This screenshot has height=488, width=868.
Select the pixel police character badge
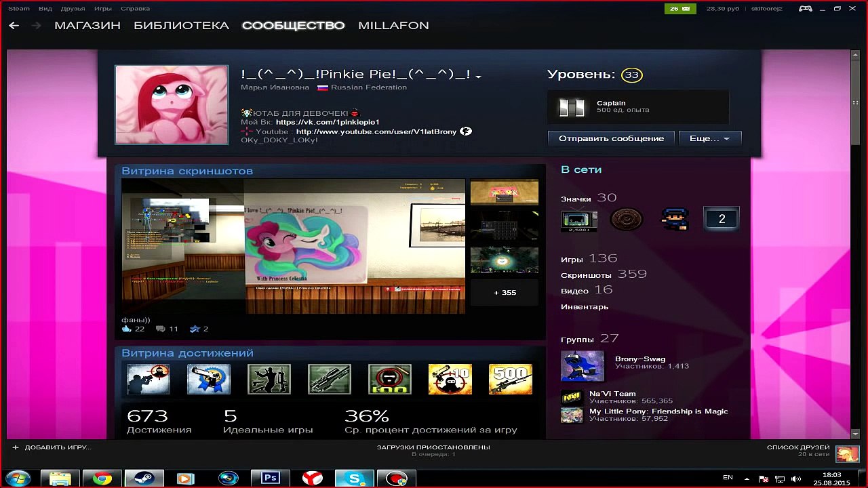[x=675, y=219]
